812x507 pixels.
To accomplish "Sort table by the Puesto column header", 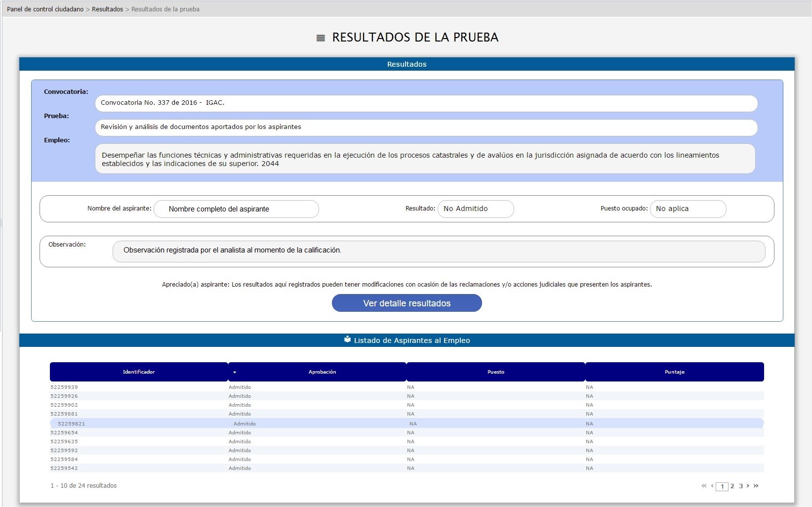I will coord(495,372).
